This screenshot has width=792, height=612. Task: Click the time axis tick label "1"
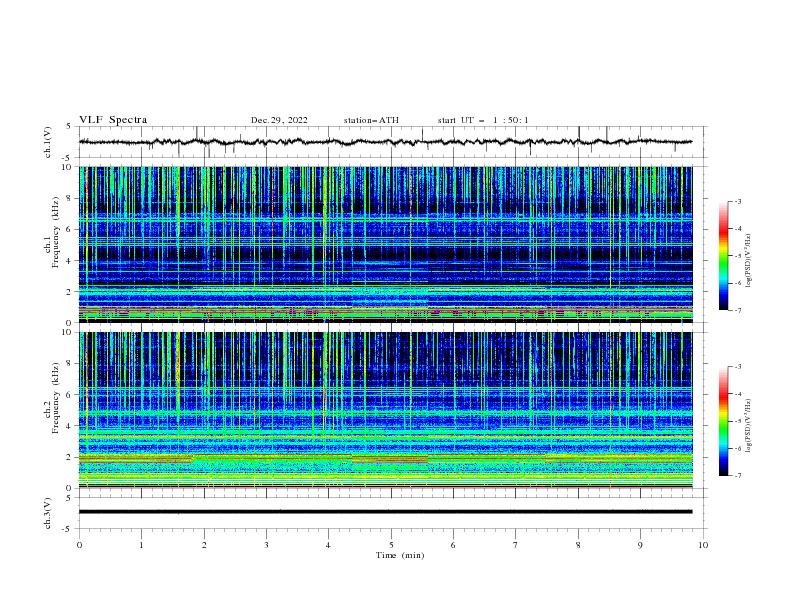point(141,545)
